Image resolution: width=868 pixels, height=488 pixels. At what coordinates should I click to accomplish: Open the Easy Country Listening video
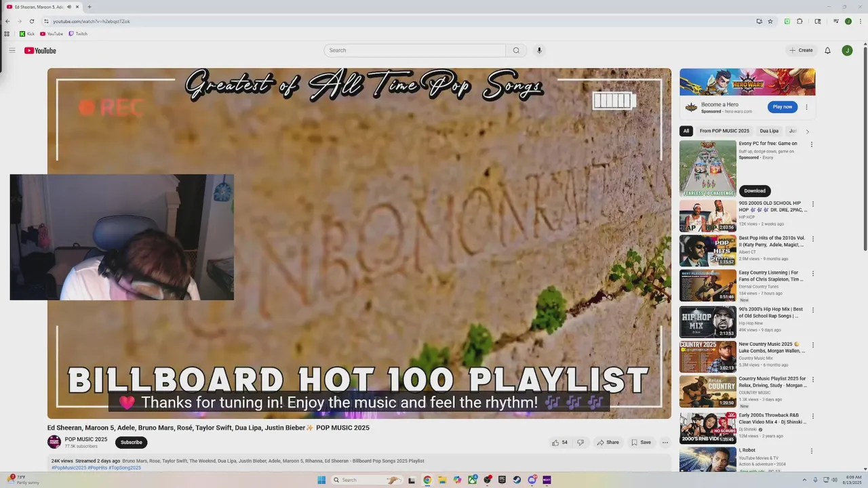coord(708,285)
